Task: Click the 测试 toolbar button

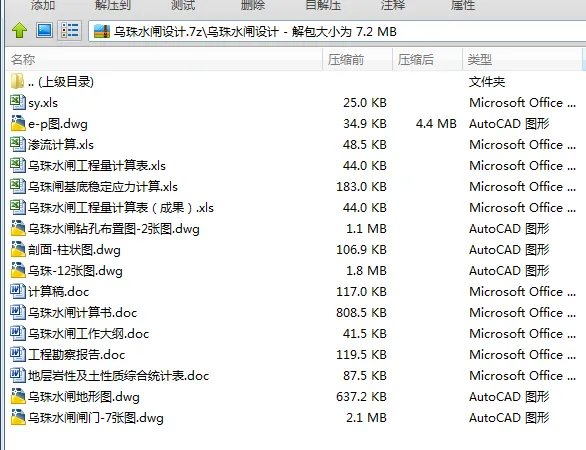Action: point(183,5)
